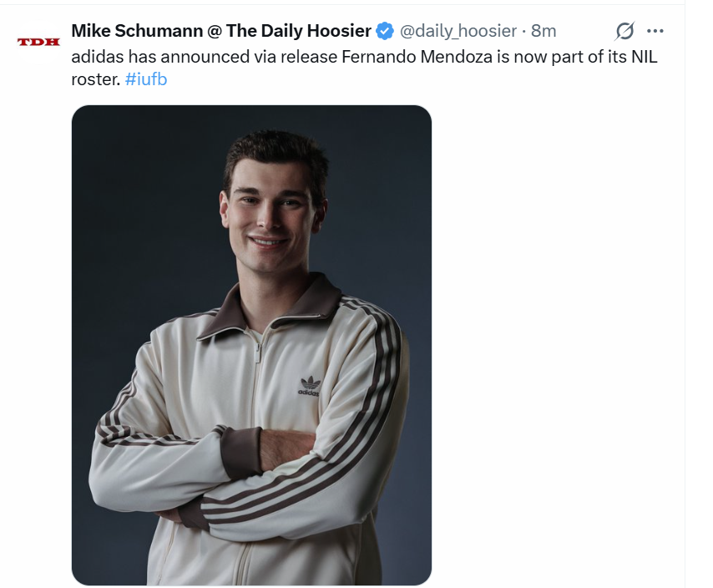Image resolution: width=713 pixels, height=588 pixels.
Task: Open the post's 8m timestamp link
Action: [x=544, y=31]
